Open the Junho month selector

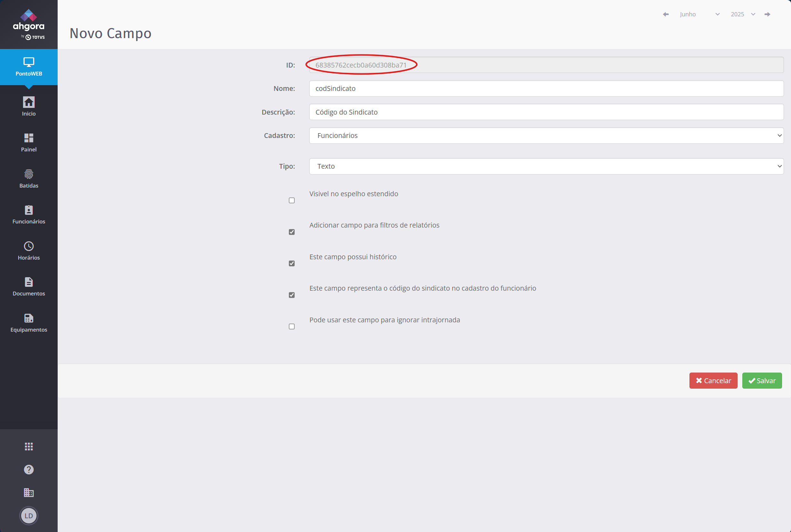(x=699, y=14)
